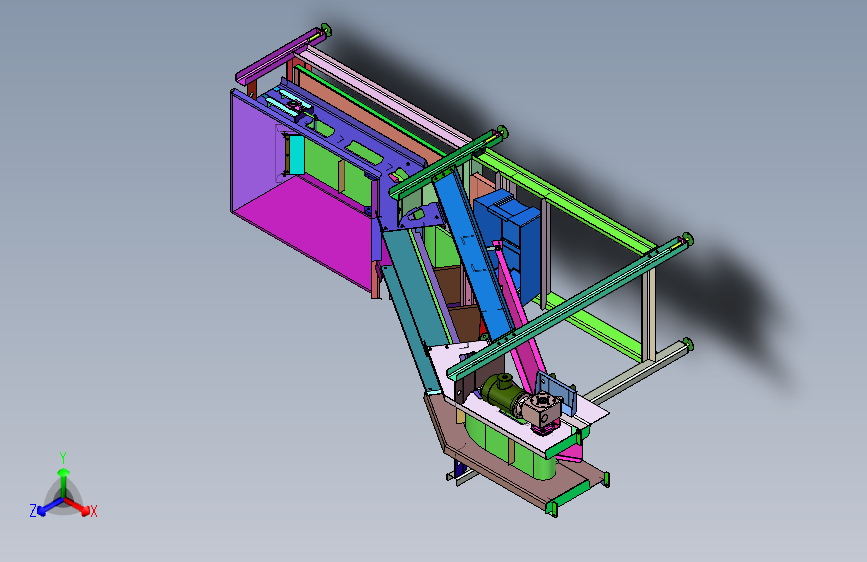Select the long blue inclined beam
The width and height of the screenshot is (867, 562).
(476, 252)
